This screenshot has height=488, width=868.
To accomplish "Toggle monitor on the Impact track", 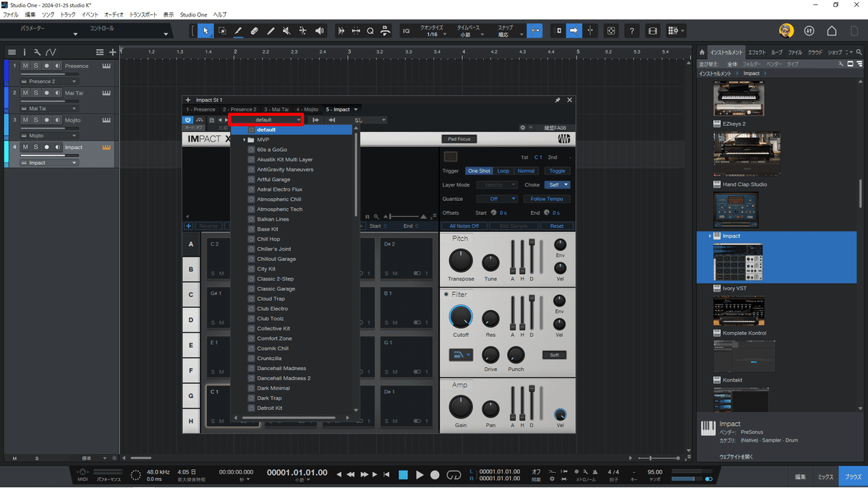I will point(56,147).
